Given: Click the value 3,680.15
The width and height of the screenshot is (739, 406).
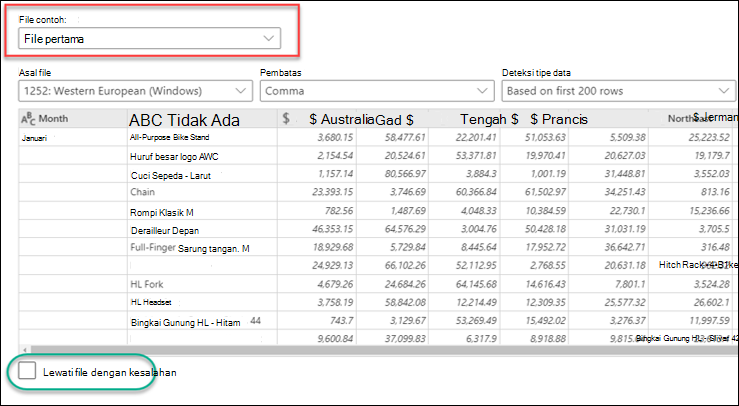Looking at the screenshot, I should click(335, 137).
